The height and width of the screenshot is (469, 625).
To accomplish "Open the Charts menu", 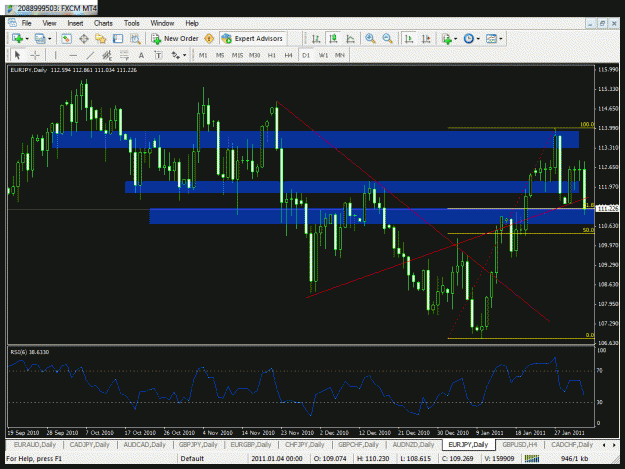I will tap(103, 23).
